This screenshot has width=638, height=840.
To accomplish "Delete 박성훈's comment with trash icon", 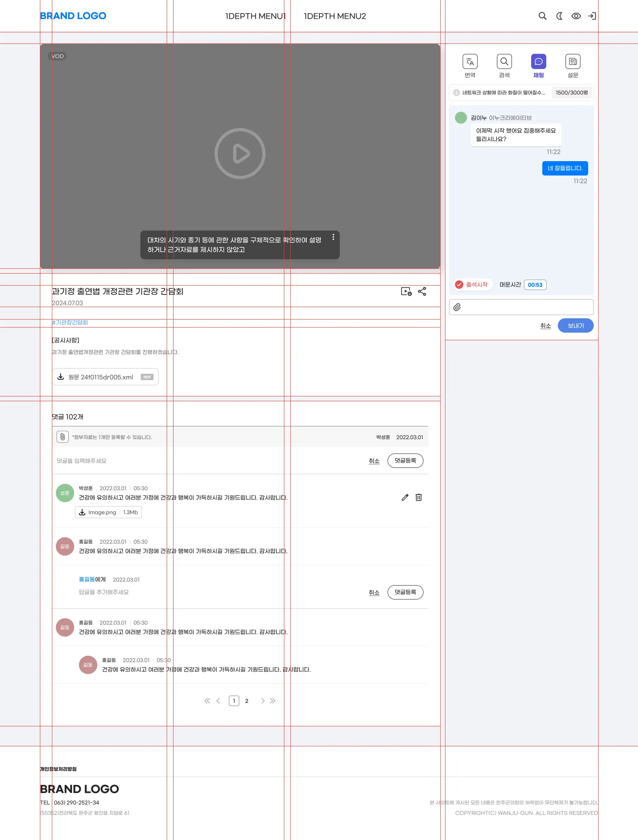I will pos(419,497).
